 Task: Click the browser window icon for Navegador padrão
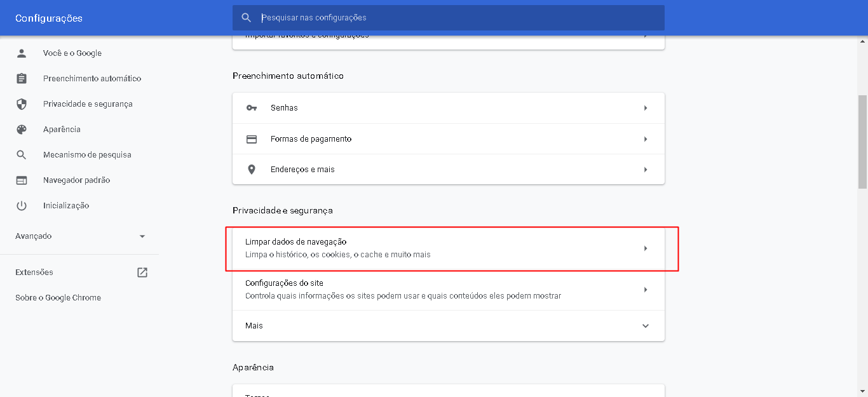pyautogui.click(x=22, y=180)
